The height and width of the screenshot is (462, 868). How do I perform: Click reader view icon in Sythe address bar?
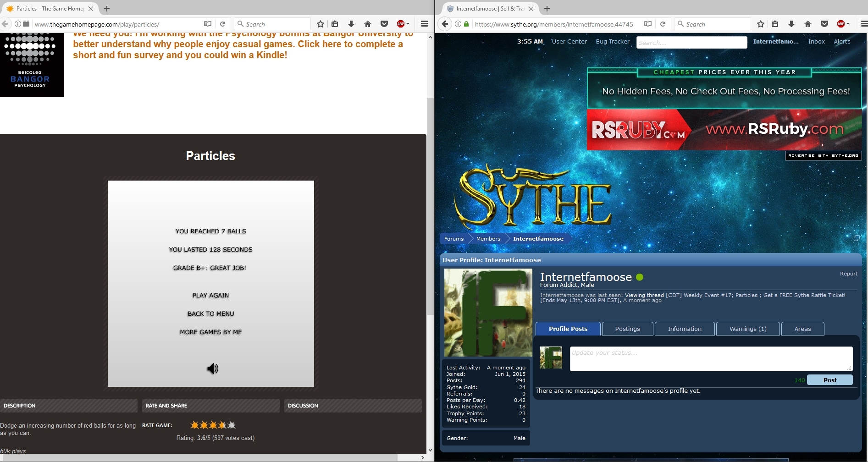tap(648, 24)
